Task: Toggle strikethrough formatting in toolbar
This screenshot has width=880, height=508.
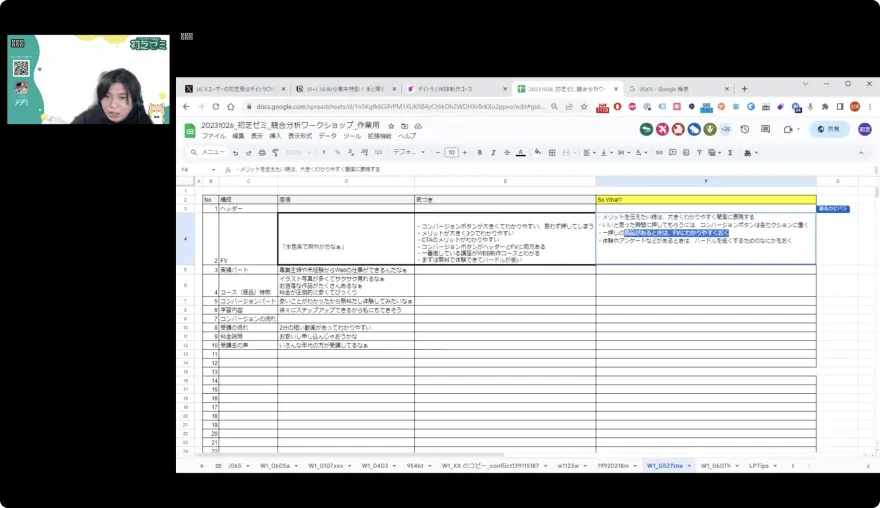Action: point(507,153)
